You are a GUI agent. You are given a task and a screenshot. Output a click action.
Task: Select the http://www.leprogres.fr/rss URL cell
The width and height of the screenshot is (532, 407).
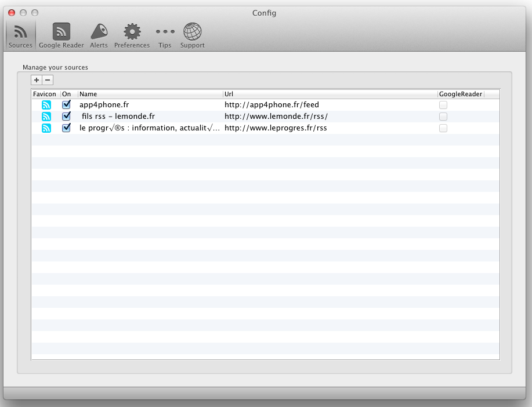(x=276, y=128)
